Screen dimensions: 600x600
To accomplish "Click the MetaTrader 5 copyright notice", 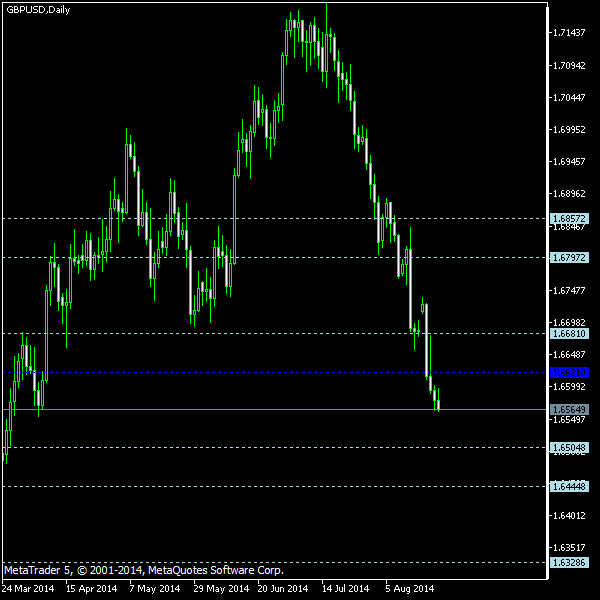I will (x=144, y=571).
